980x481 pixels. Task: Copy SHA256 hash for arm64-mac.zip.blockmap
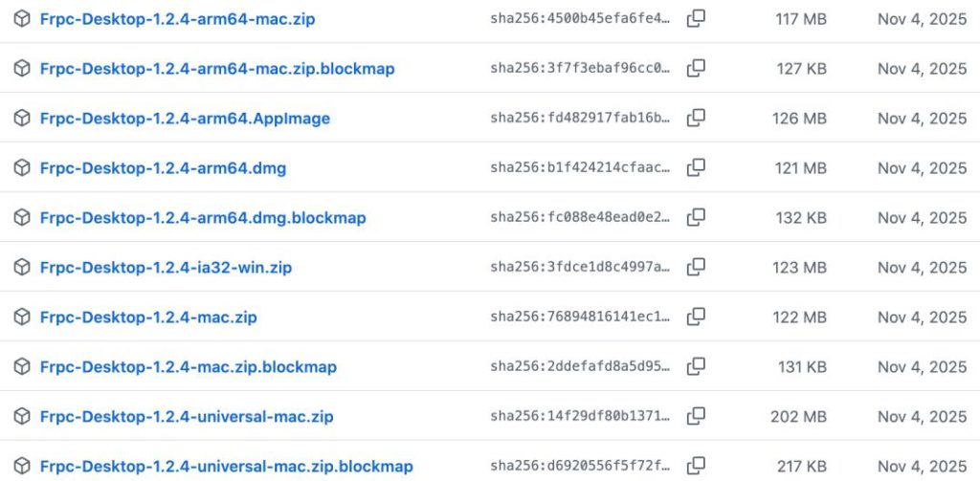click(x=696, y=68)
